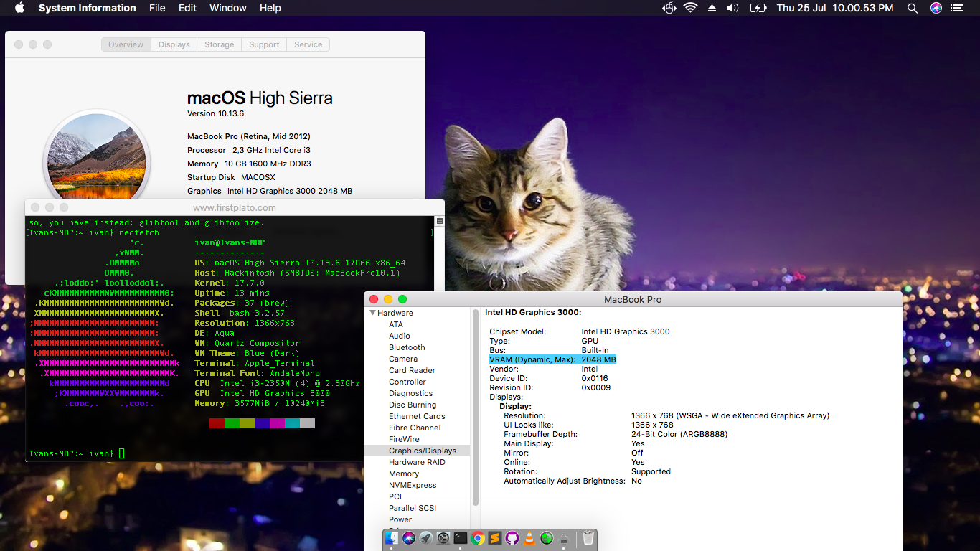Open Notification Center icon

956,8
